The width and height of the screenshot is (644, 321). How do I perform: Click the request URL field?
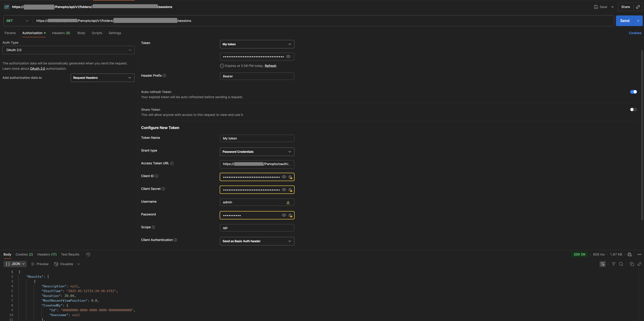click(323, 21)
